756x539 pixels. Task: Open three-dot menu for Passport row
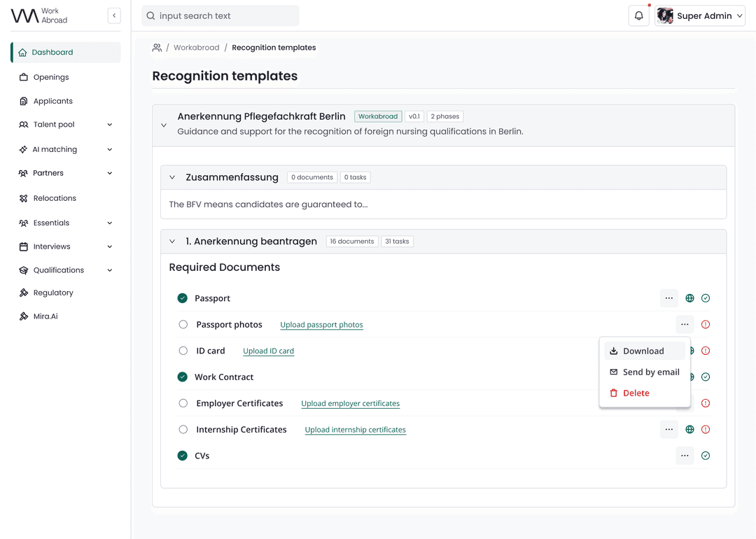668,298
